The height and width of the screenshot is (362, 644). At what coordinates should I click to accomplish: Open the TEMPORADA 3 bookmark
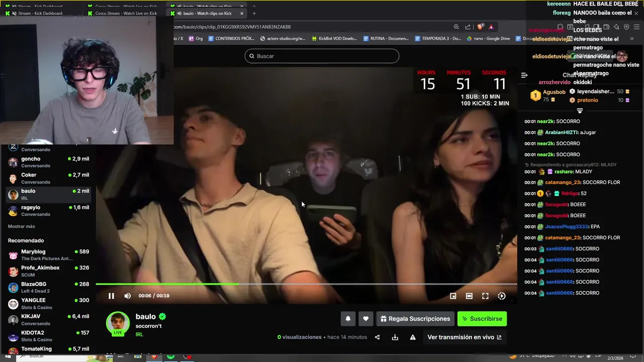tap(438, 38)
